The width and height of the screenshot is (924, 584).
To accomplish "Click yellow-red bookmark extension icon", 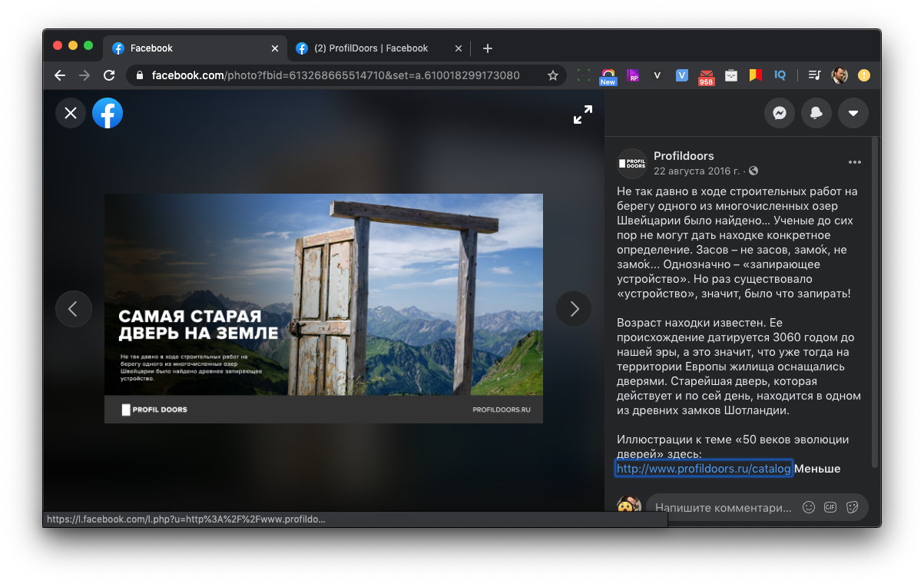I will pyautogui.click(x=756, y=75).
